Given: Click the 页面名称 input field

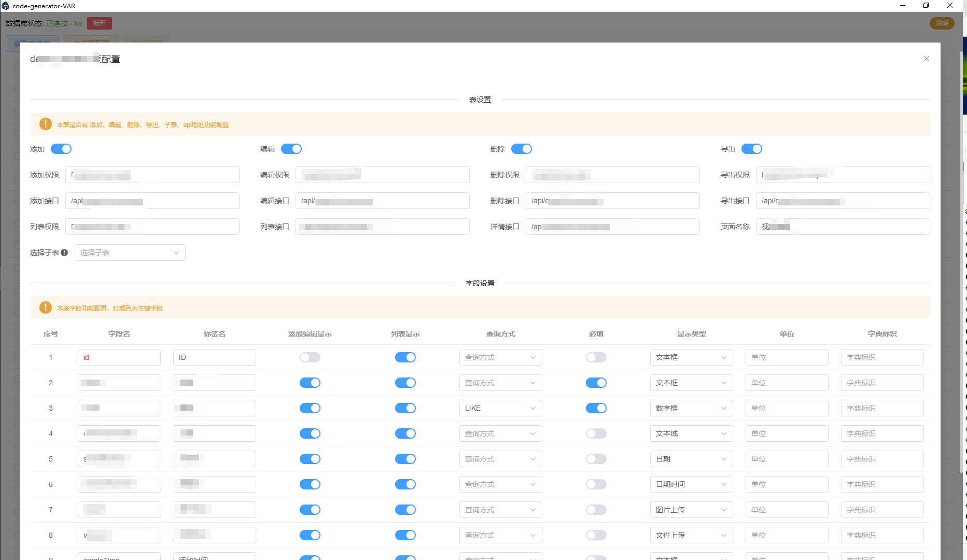Looking at the screenshot, I should point(843,227).
